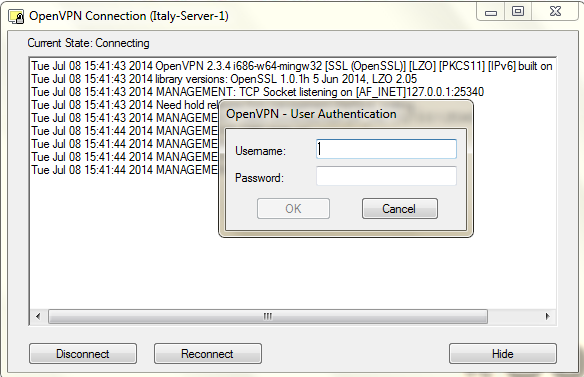Focus the Password input field
Viewport: 584px width, 377px height.
[x=386, y=176]
